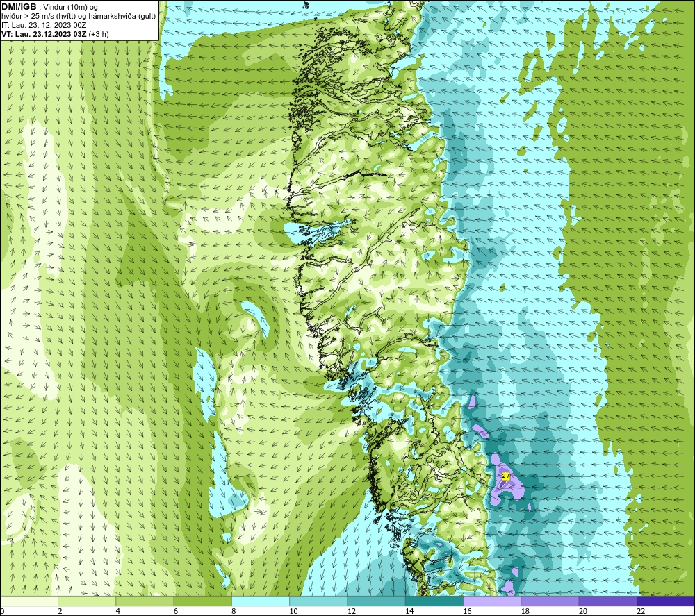
Task: Choose the pale cyan 8–10 m/s legend swatch
Action: click(x=261, y=601)
